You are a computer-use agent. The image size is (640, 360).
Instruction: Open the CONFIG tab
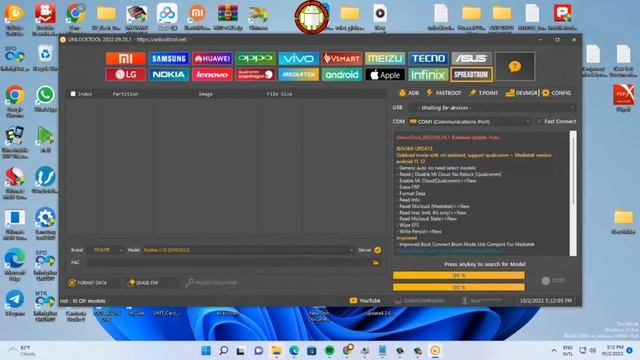click(556, 93)
